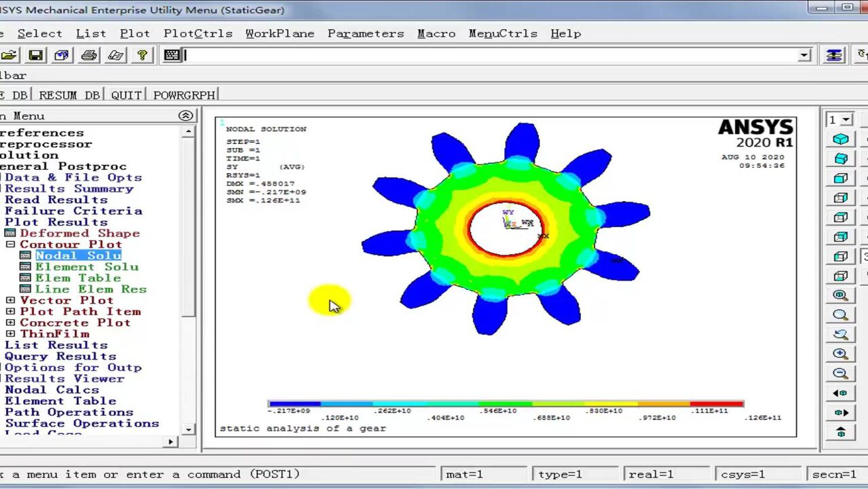
Task: Click the front view orientation icon
Action: pos(840,178)
